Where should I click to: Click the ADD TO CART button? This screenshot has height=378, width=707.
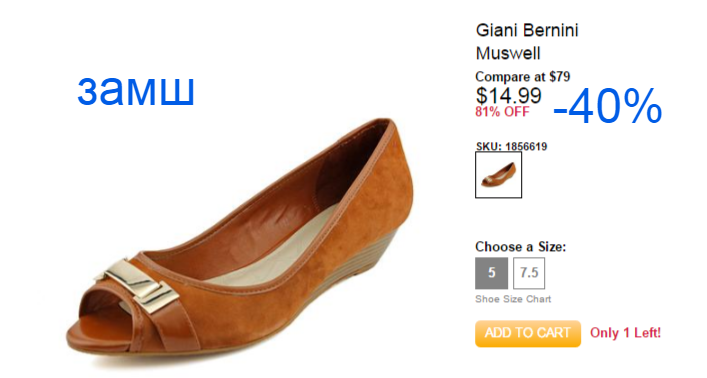pyautogui.click(x=528, y=333)
